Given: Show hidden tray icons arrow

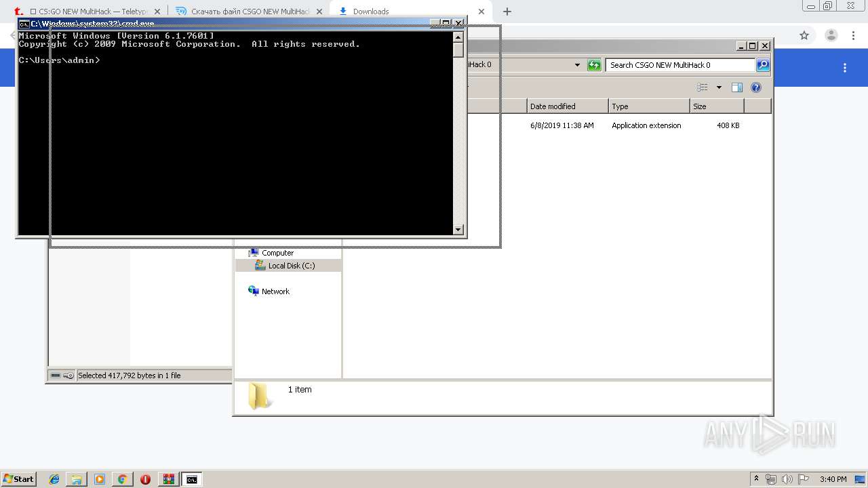Looking at the screenshot, I should (x=757, y=479).
